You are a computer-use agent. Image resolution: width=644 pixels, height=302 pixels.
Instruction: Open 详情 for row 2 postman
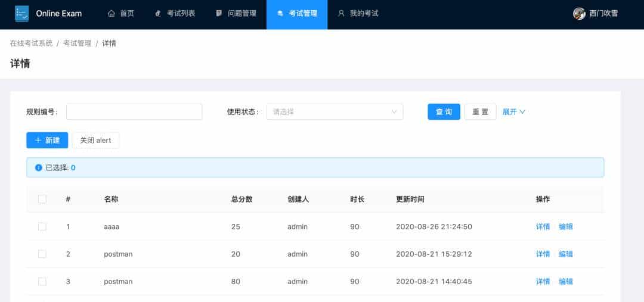tap(543, 254)
